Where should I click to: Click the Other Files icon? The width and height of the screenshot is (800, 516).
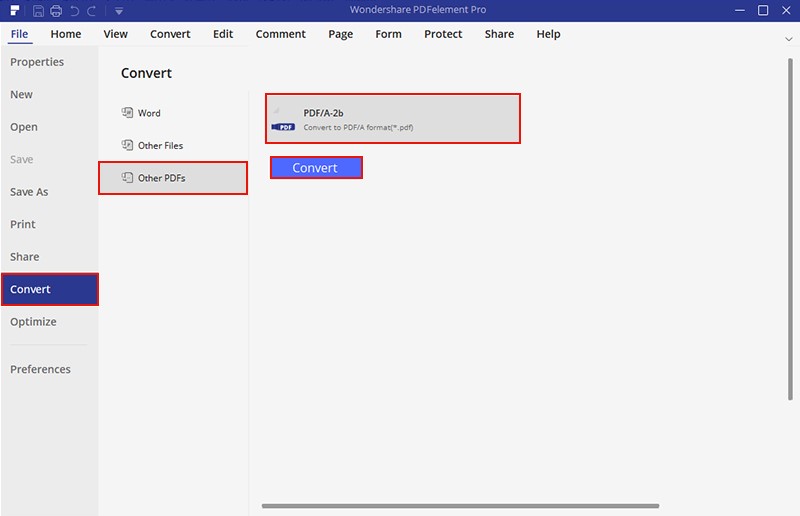[x=127, y=145]
